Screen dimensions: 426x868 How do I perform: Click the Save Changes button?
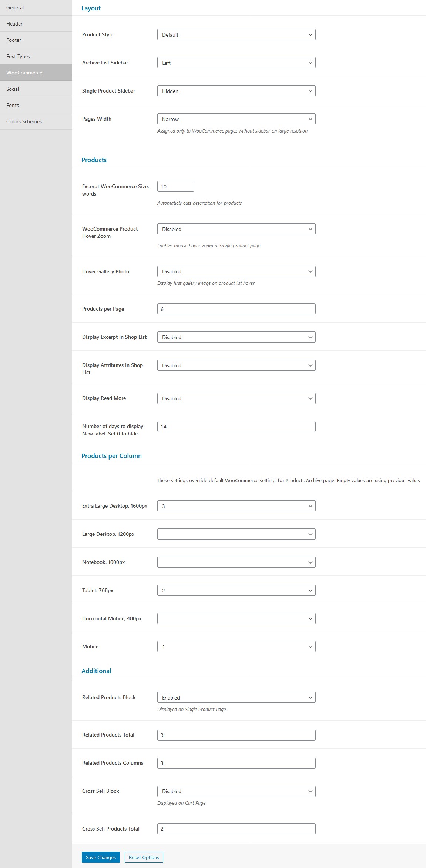click(x=101, y=857)
